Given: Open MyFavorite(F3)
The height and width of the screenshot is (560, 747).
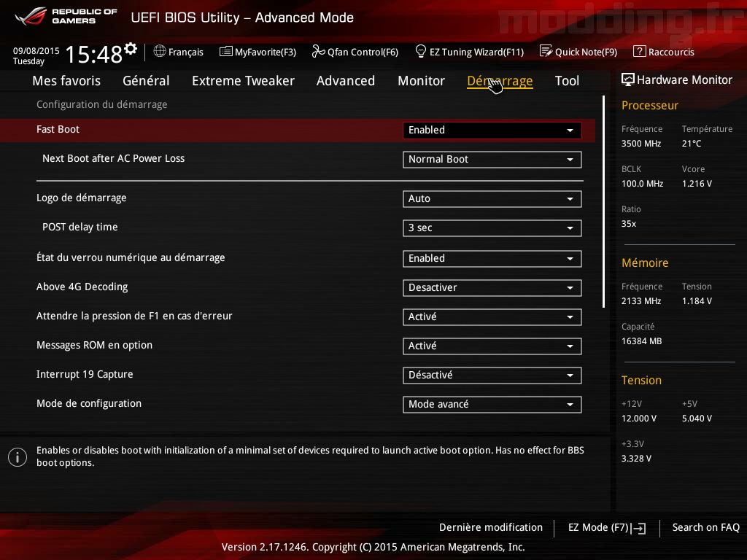Looking at the screenshot, I should [x=258, y=52].
